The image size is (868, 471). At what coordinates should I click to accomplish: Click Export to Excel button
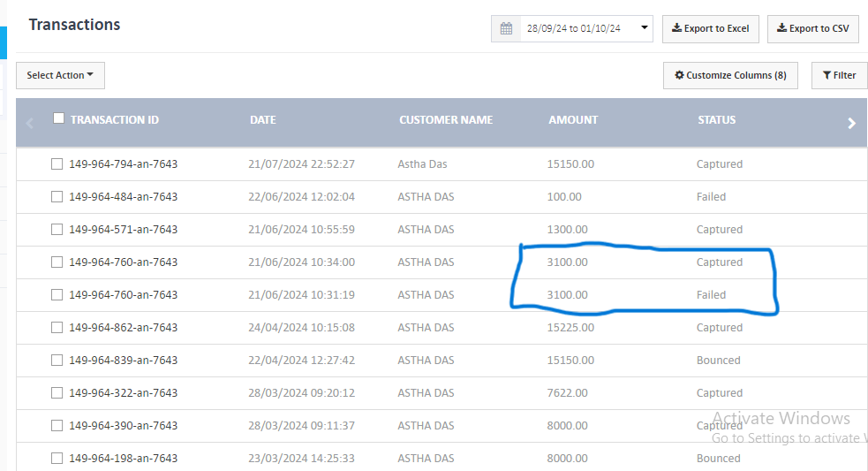[x=710, y=28]
